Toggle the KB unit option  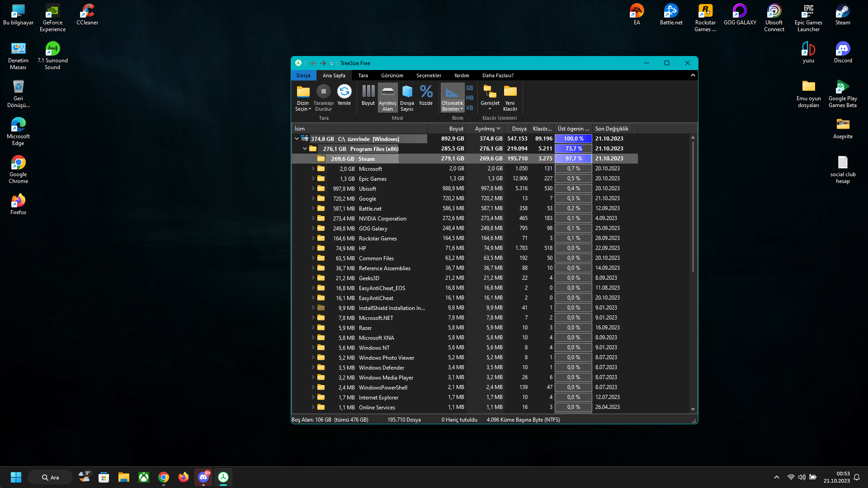[470, 108]
